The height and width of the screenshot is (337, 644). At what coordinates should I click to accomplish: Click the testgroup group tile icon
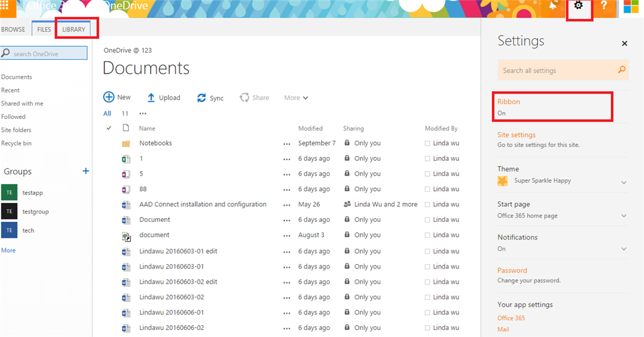(x=9, y=211)
